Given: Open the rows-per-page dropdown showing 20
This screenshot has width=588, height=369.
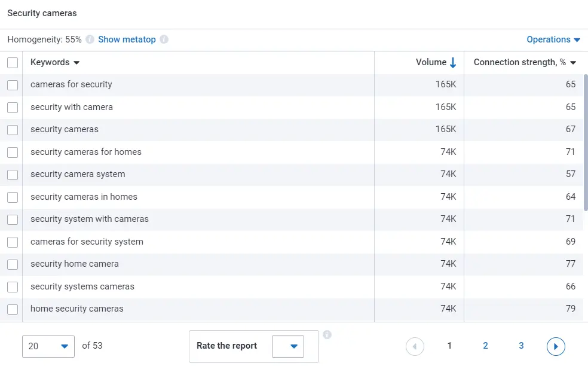Looking at the screenshot, I should pos(48,346).
